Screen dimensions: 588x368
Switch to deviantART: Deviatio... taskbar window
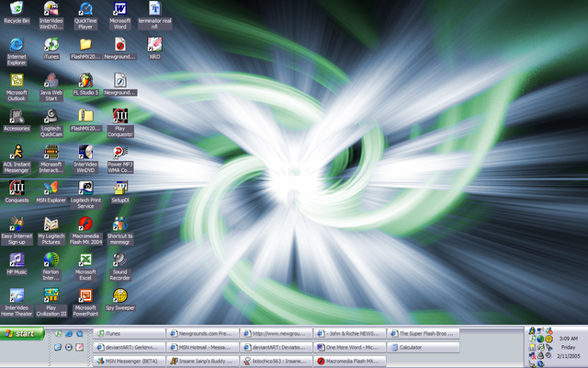[x=276, y=348]
